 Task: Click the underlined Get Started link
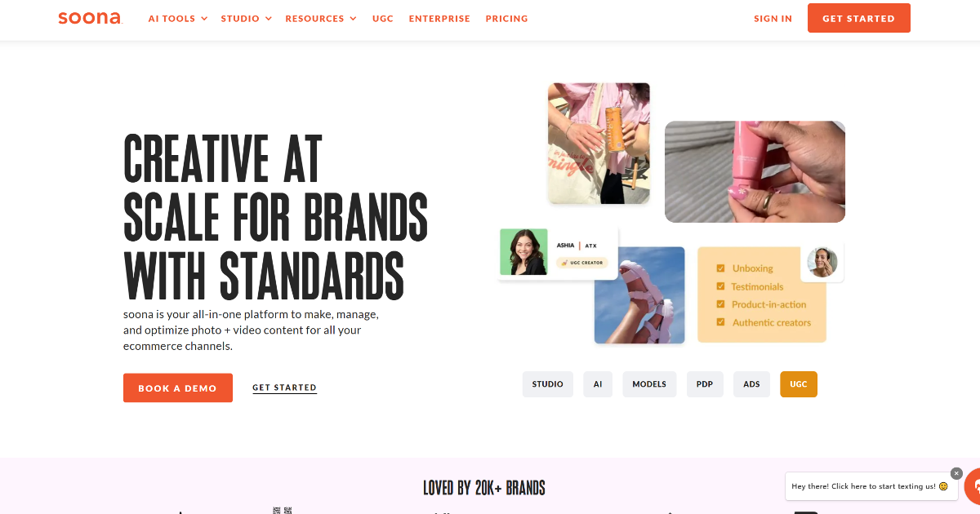[x=284, y=388]
